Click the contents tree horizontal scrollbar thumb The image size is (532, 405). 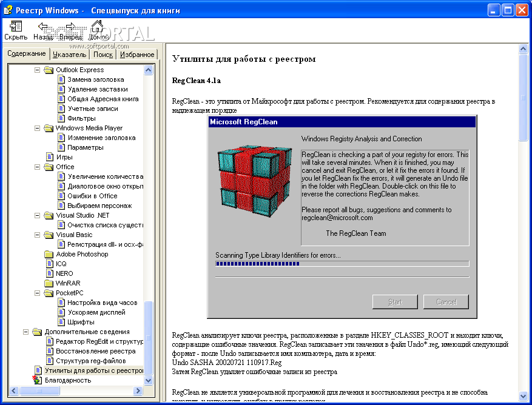[39, 391]
